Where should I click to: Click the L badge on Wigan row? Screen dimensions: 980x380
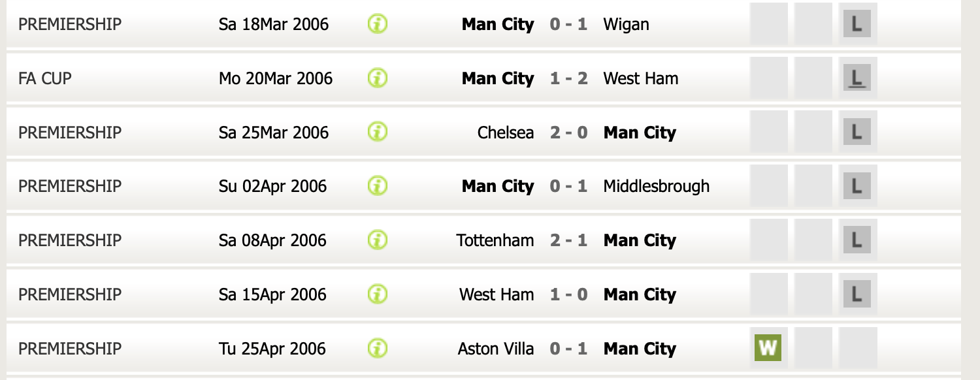857,25
